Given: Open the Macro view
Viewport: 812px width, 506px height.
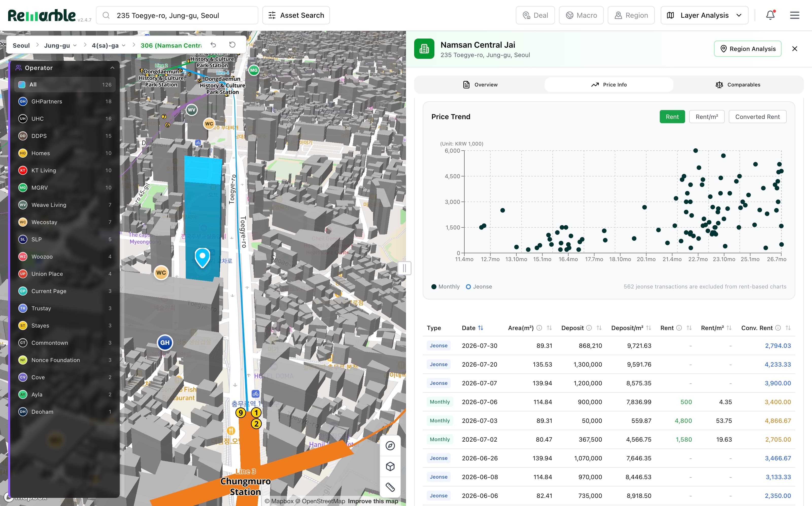Looking at the screenshot, I should point(581,15).
